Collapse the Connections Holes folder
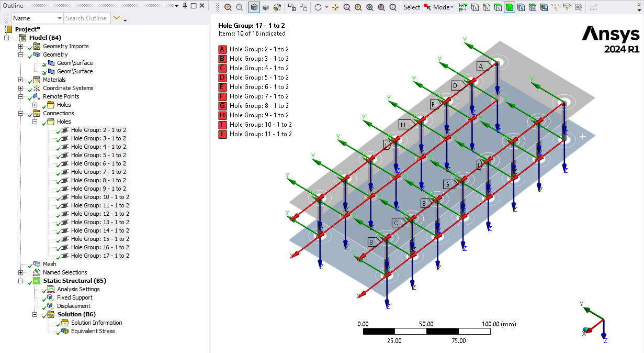This screenshot has height=353, width=644. coord(35,122)
